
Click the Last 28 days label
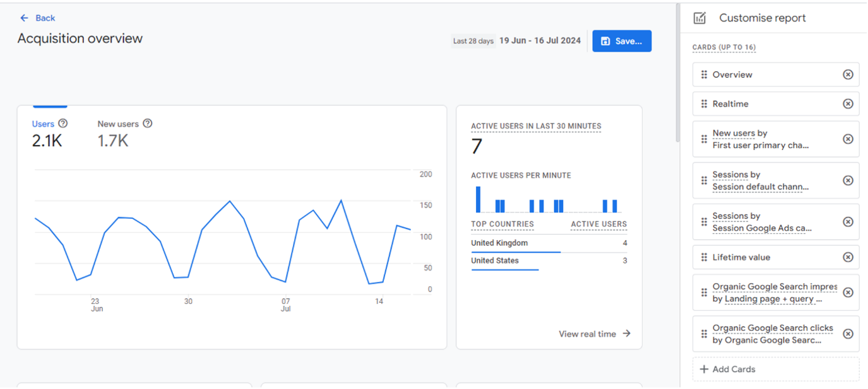click(473, 41)
